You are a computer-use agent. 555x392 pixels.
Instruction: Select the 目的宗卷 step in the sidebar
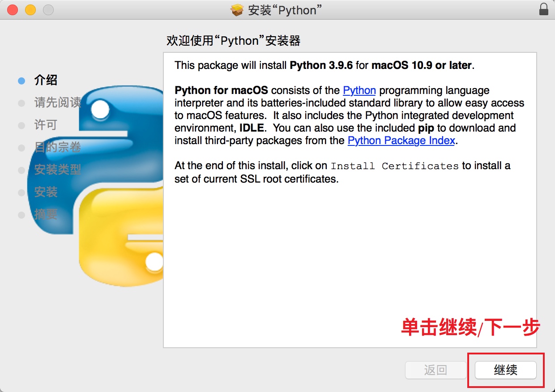pos(57,147)
